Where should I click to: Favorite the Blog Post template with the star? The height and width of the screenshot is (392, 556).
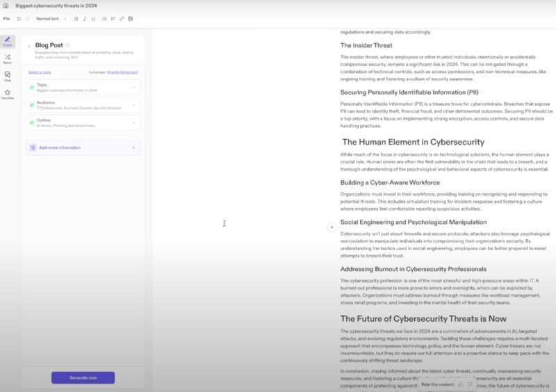pyautogui.click(x=67, y=45)
